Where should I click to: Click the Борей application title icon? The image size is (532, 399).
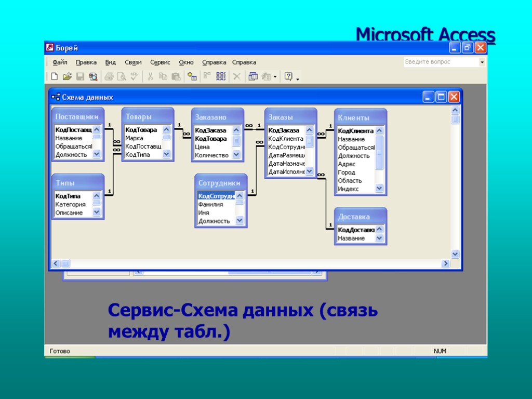pos(49,47)
